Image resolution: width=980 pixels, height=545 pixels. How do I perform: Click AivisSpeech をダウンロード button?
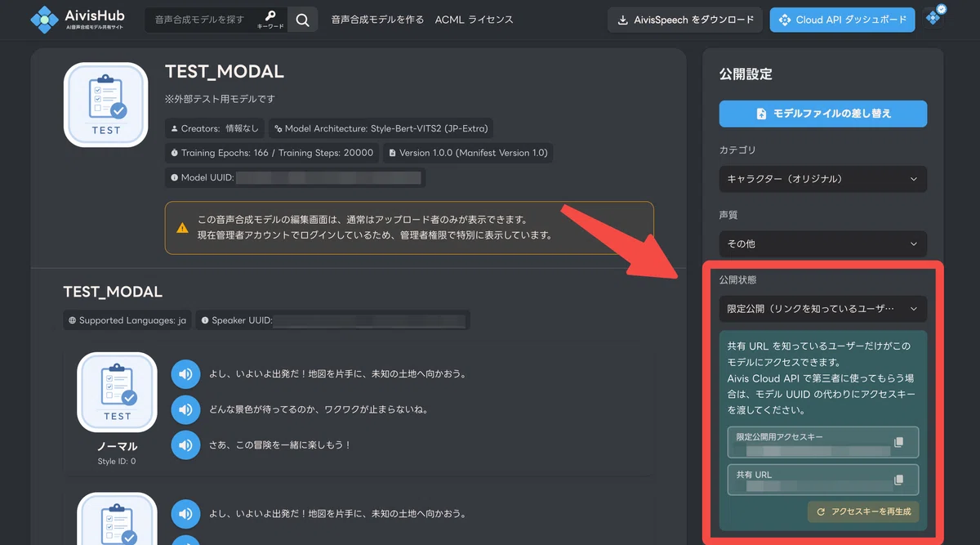coord(685,20)
